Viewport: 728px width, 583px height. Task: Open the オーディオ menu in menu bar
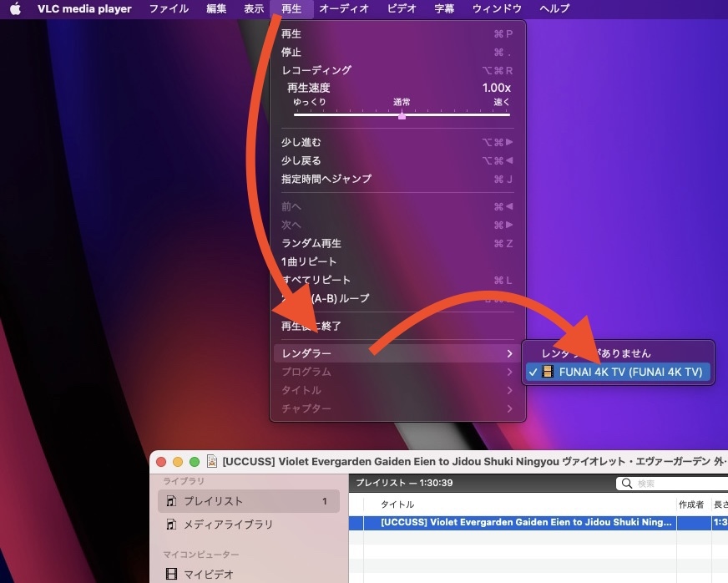click(x=343, y=9)
